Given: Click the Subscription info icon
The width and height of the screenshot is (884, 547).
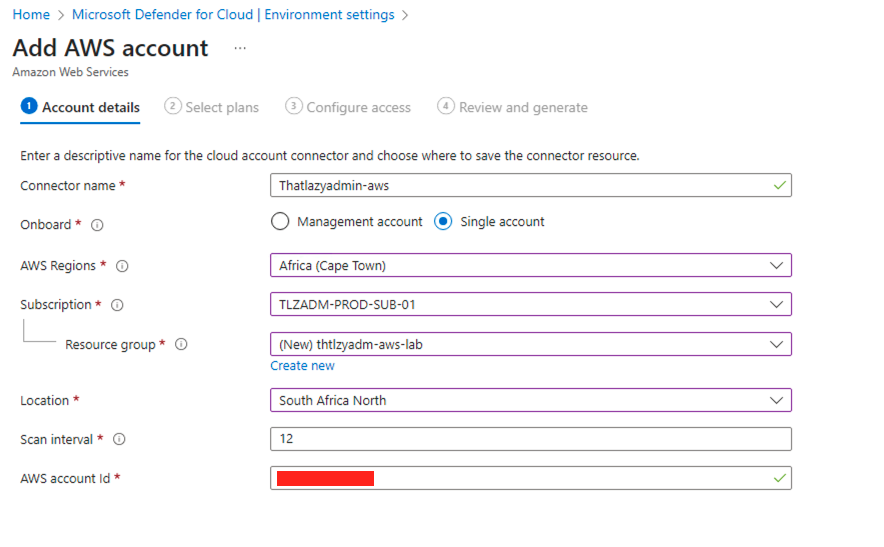Looking at the screenshot, I should [x=118, y=305].
